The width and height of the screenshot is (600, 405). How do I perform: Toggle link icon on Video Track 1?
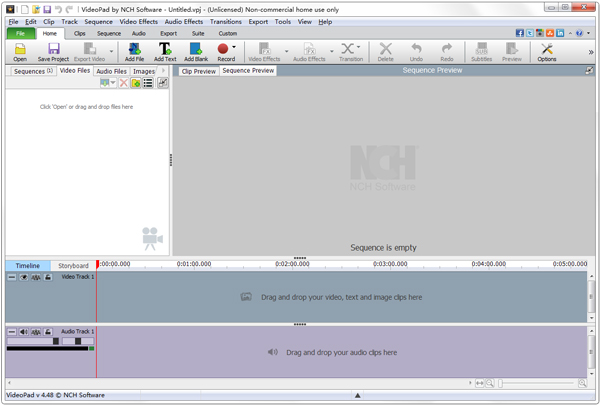point(36,277)
